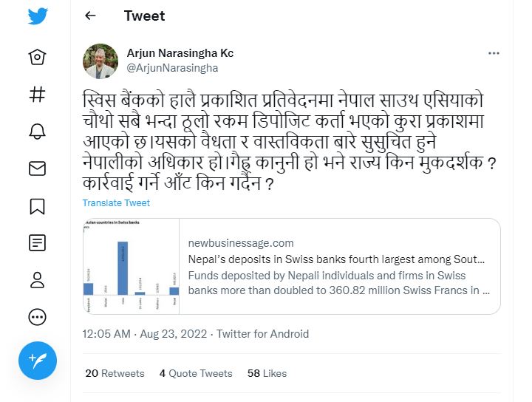Image resolution: width=532 pixels, height=402 pixels.
Task: View the 20 Retweets list
Action: (115, 373)
